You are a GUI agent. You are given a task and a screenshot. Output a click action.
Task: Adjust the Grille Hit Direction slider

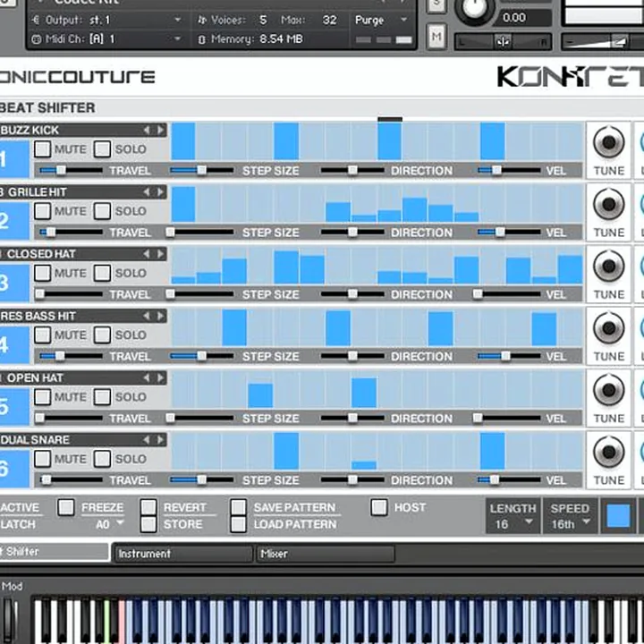pos(352,232)
